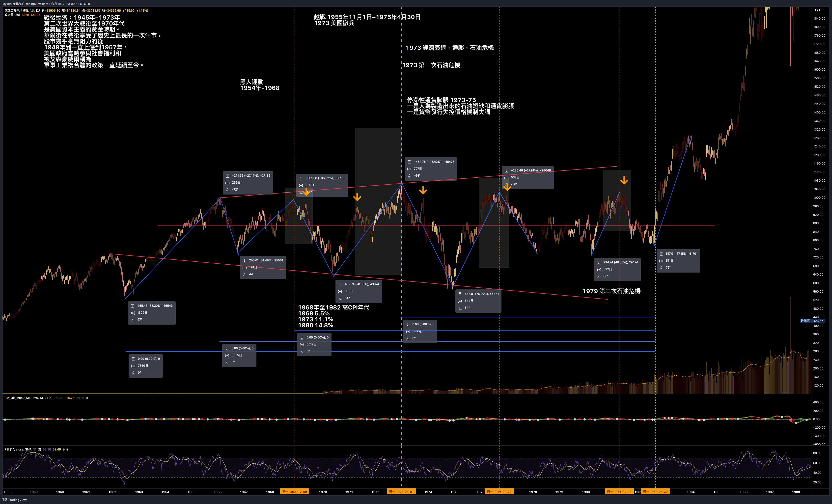Select the 294.74 (40.38%) measurement box
Screen dimensions: 832x504
pyautogui.click(x=617, y=270)
